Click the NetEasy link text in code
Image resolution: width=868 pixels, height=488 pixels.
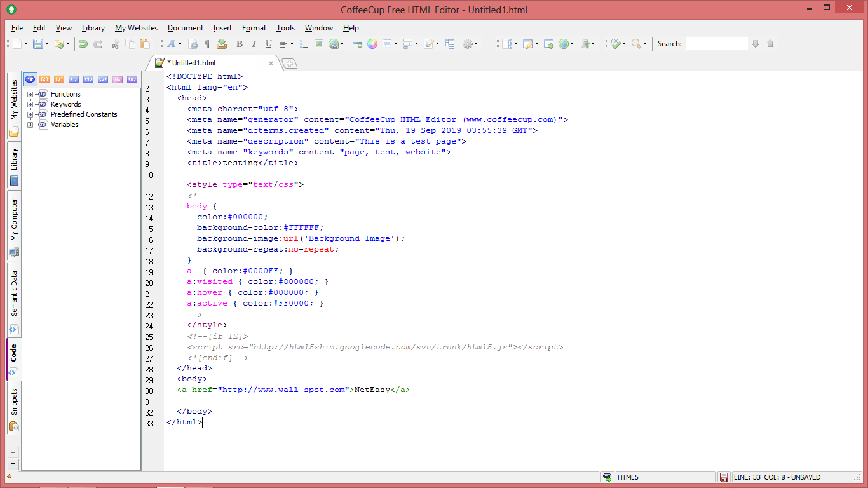click(x=372, y=390)
